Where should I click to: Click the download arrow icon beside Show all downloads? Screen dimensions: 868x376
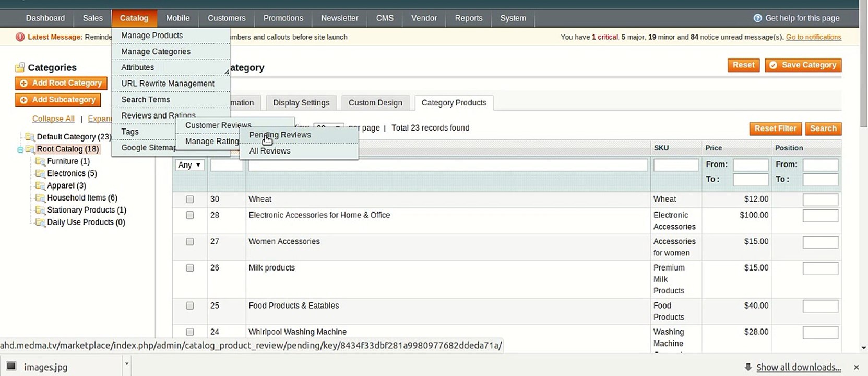(x=748, y=367)
